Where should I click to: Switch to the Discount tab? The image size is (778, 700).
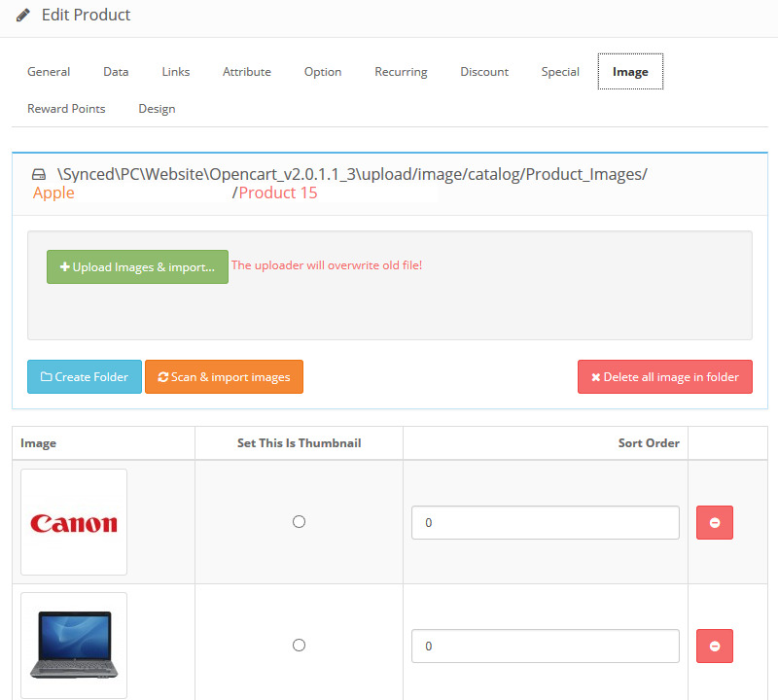484,72
